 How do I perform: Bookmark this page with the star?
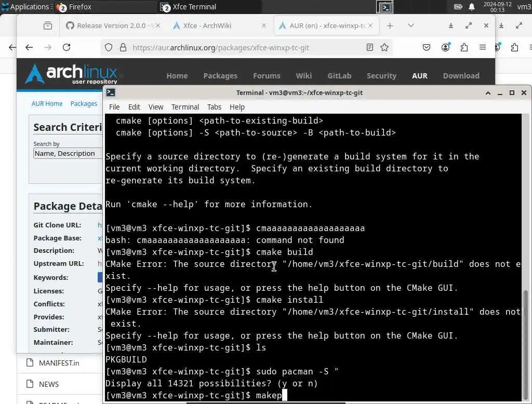coord(384,47)
